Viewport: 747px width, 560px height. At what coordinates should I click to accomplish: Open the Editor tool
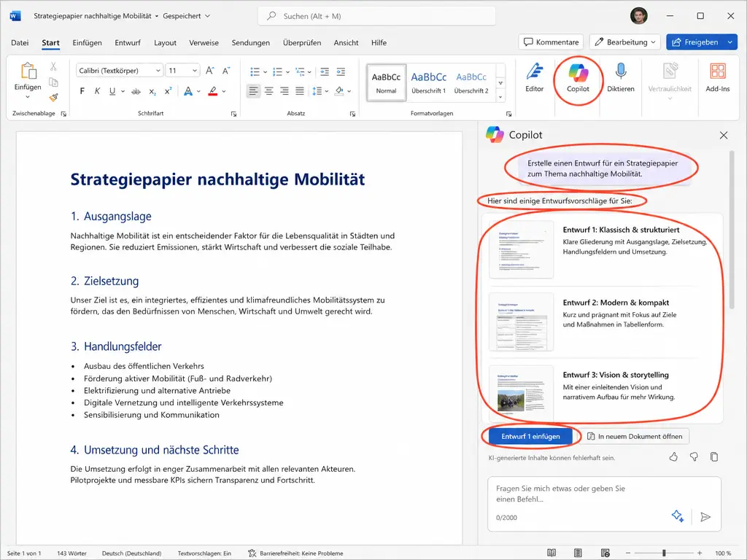click(534, 78)
